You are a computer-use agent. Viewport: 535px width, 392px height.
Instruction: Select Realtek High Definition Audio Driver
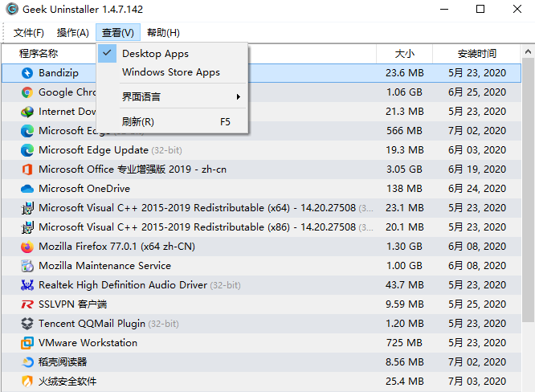click(261, 285)
